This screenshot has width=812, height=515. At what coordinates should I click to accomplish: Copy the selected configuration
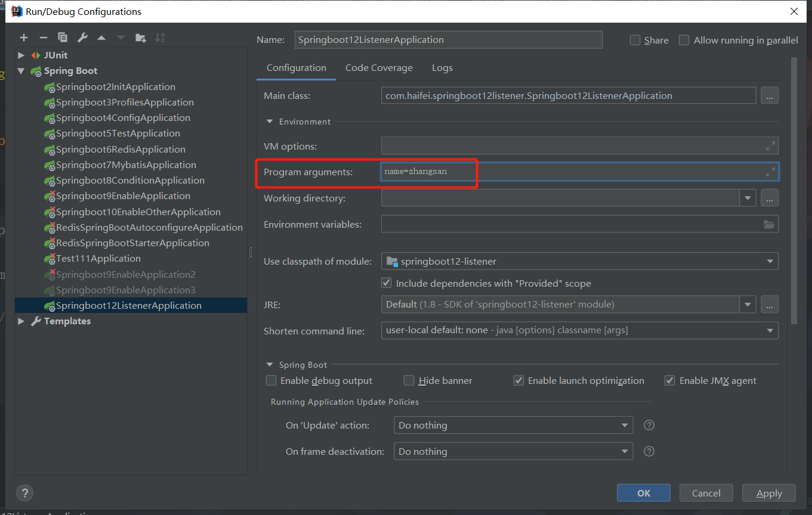click(63, 38)
